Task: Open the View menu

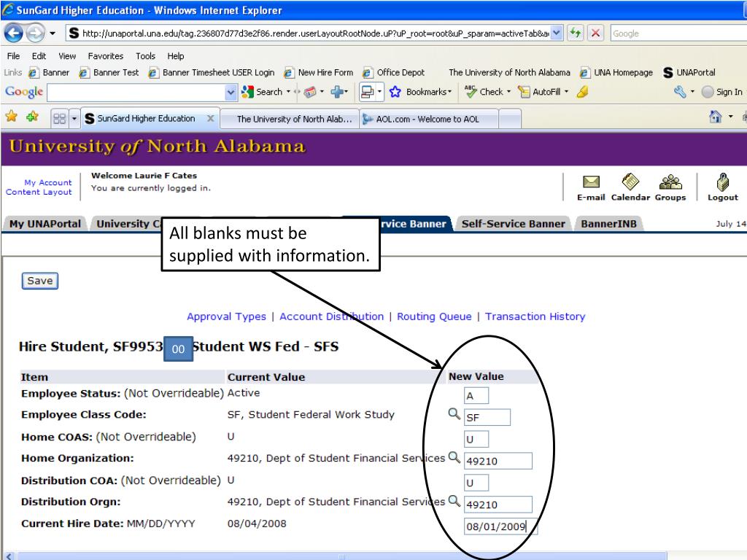Action: (x=67, y=56)
